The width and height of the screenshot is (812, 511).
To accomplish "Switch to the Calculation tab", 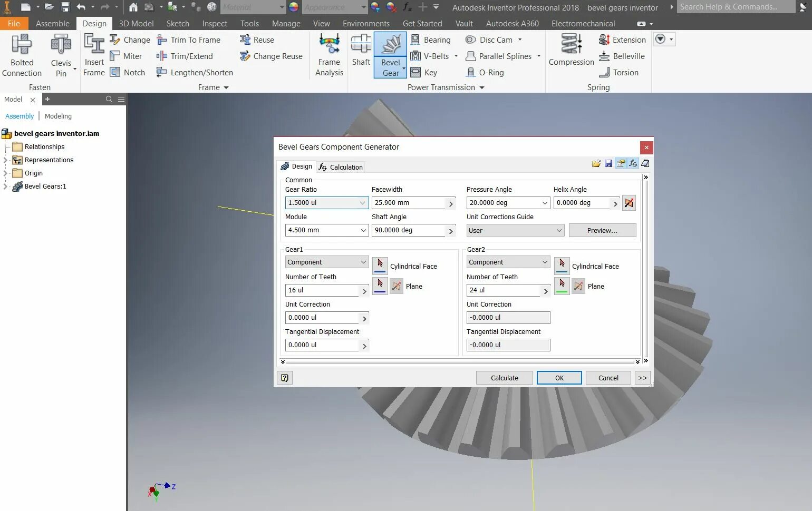I will pyautogui.click(x=341, y=166).
